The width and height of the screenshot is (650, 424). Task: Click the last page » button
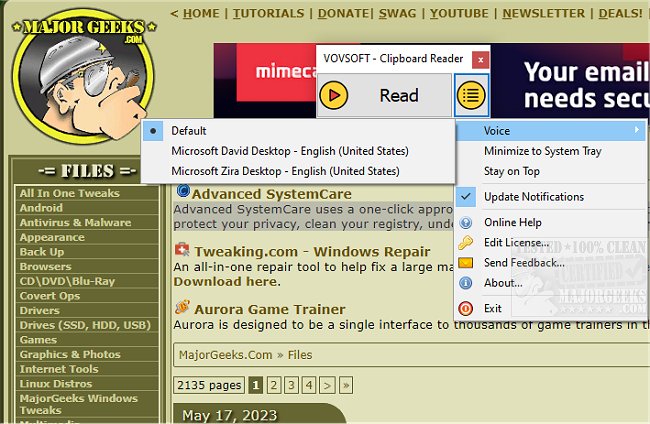[346, 385]
